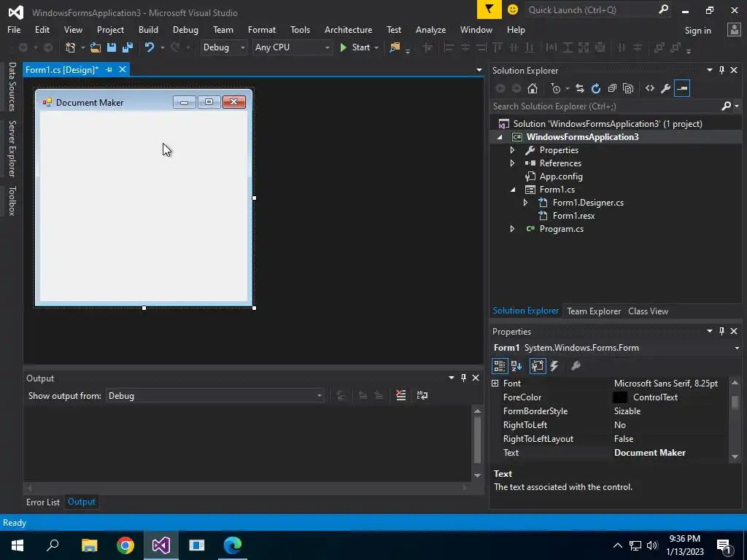Open the Data Sources side tab

(12, 86)
